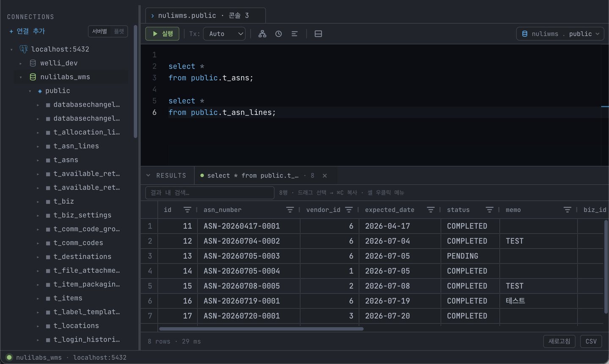
Task: Collapse the public schema node
Action: (x=30, y=91)
